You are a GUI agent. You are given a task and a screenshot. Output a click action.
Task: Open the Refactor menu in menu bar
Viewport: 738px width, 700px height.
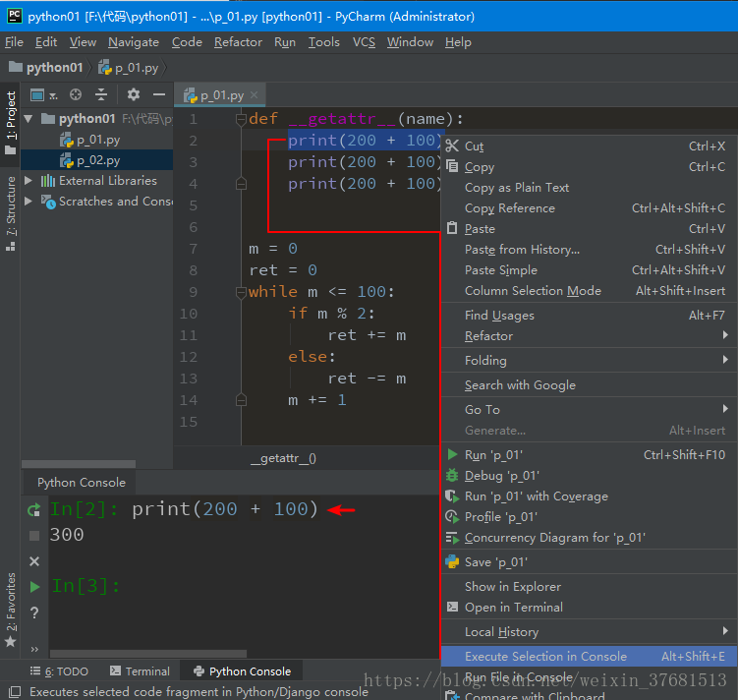pyautogui.click(x=238, y=42)
